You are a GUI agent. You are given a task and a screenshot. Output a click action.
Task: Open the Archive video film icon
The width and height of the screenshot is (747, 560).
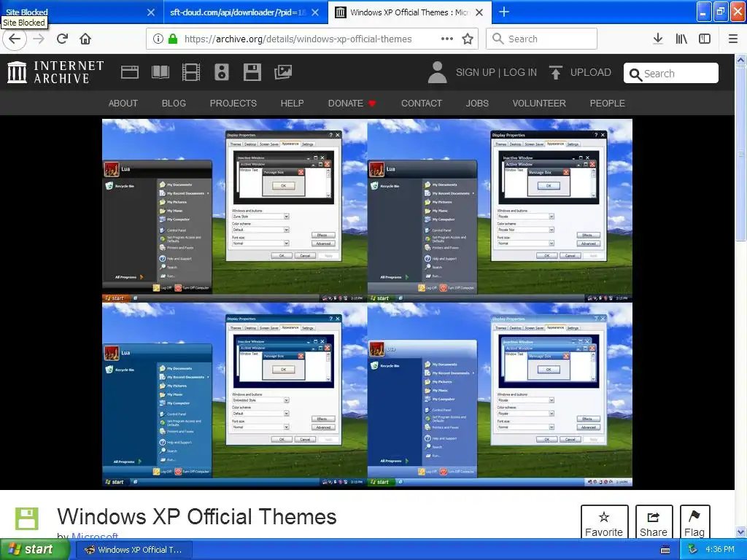191,72
